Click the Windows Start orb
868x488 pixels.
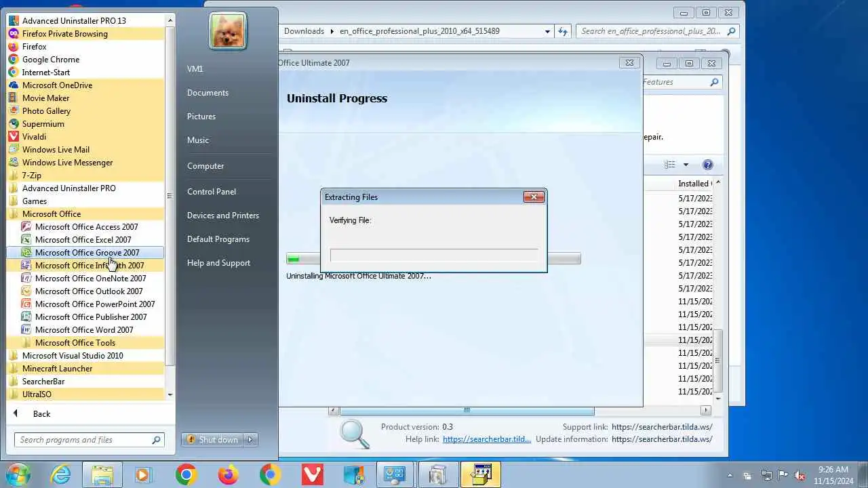point(18,474)
